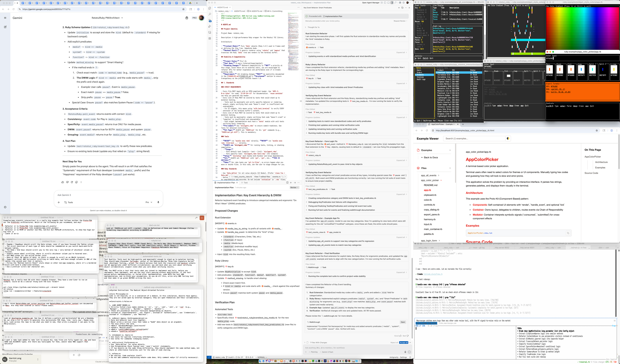Image resolution: width=620 pixels, height=364 pixels.
Task: Click the Back to Docs link
Action: click(429, 157)
